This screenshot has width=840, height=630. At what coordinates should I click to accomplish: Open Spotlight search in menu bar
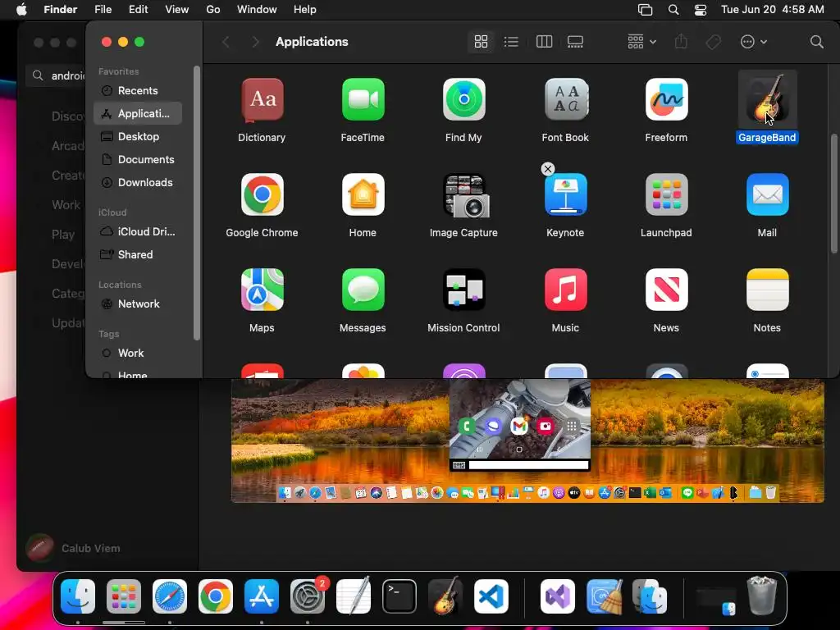pyautogui.click(x=673, y=10)
